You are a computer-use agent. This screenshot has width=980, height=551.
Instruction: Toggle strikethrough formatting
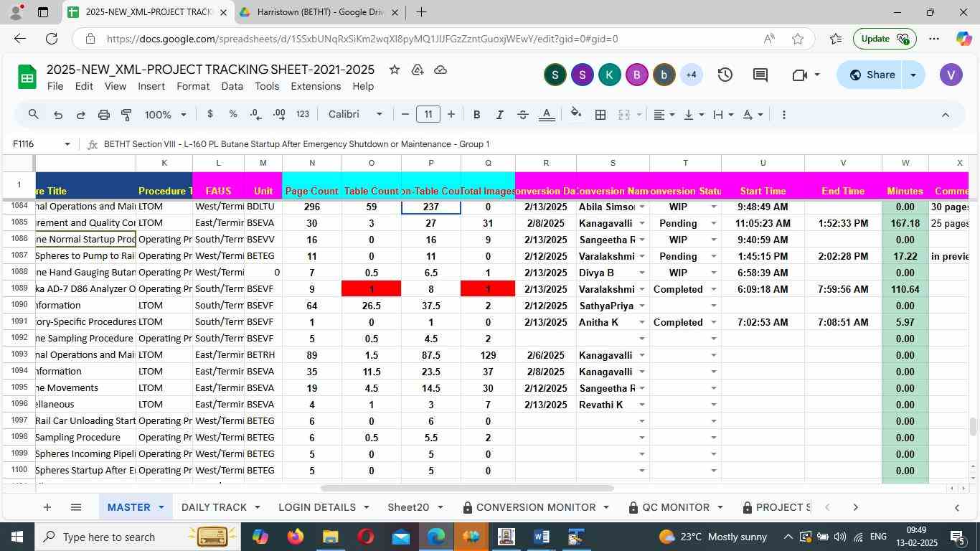(x=523, y=115)
